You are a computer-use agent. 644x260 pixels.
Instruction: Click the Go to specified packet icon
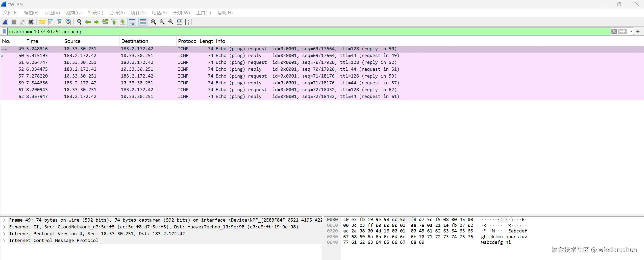pos(105,22)
